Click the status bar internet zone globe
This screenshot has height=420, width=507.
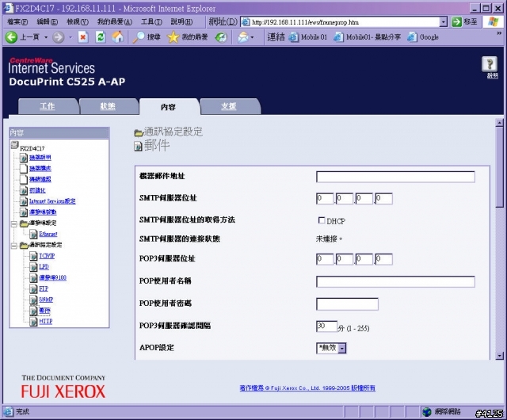coord(427,411)
